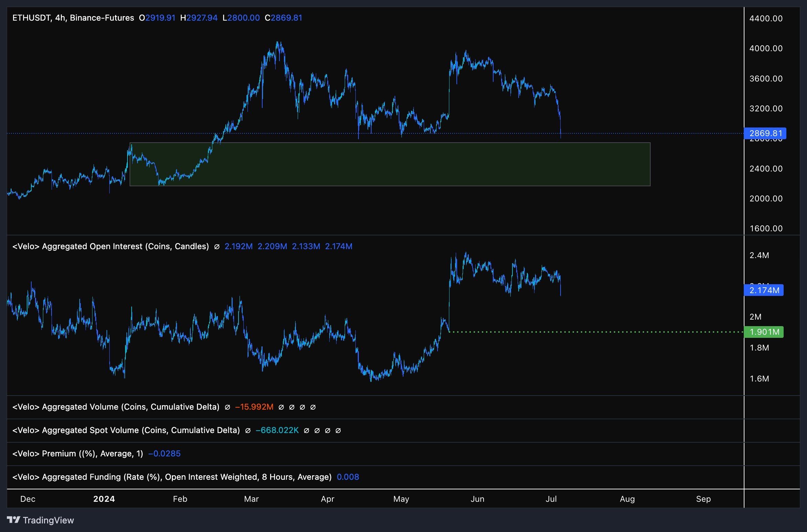Click the ∅ symbol beside Open Interest title
This screenshot has height=532, width=807.
click(x=217, y=247)
